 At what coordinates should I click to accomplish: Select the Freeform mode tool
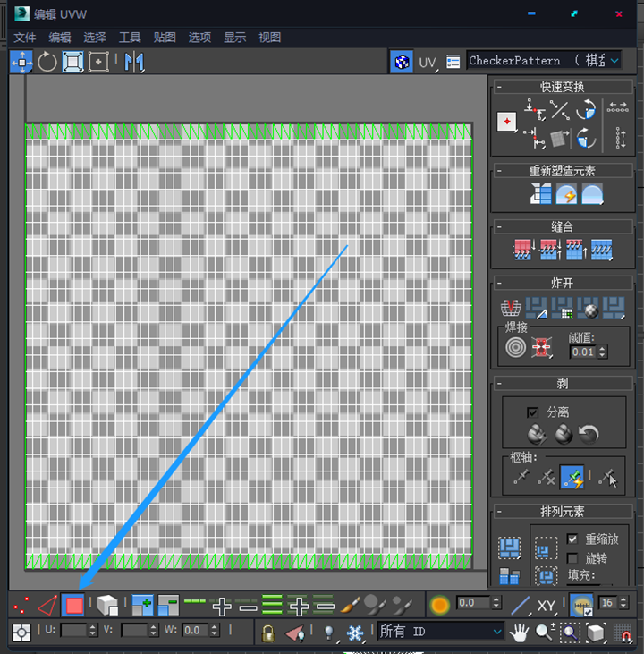pos(98,62)
